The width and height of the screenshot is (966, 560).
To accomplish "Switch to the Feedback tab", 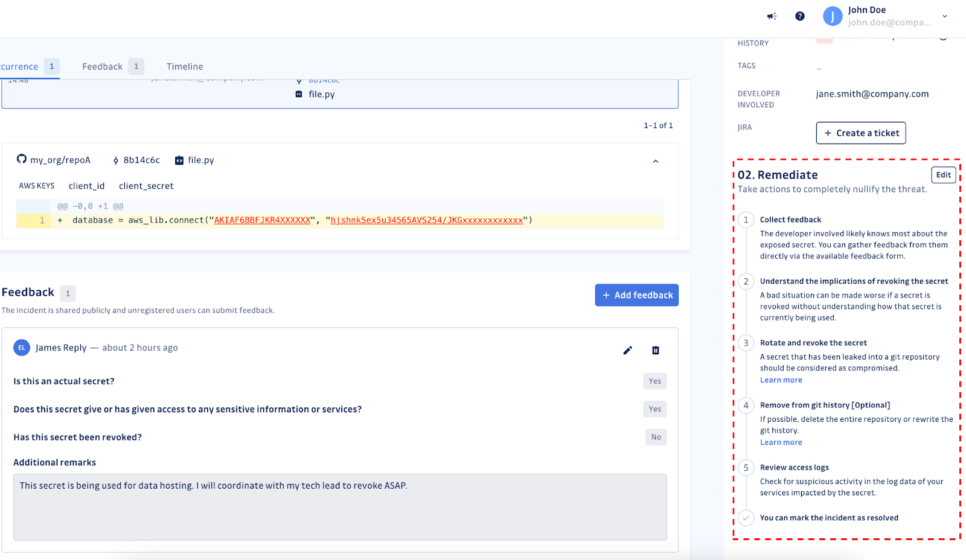I will 101,66.
